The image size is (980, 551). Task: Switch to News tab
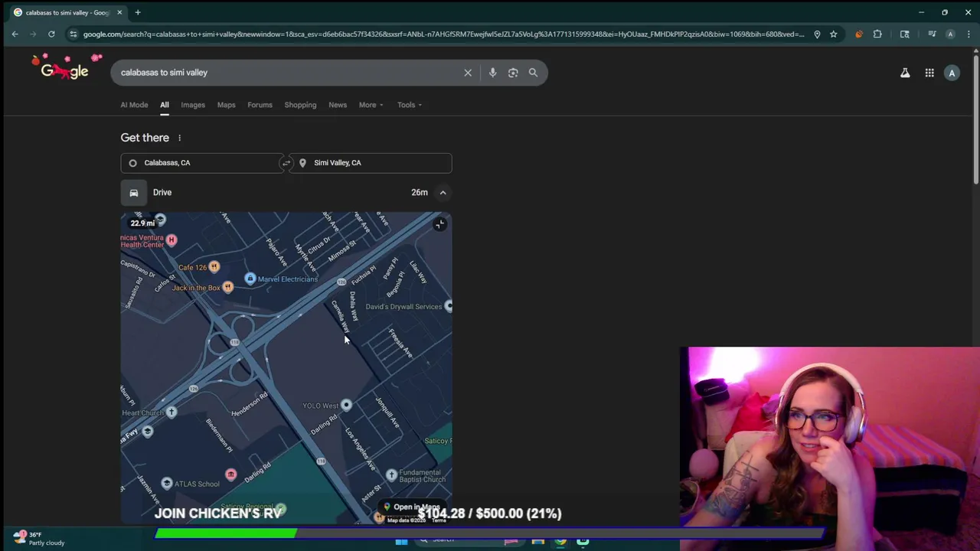pos(338,105)
